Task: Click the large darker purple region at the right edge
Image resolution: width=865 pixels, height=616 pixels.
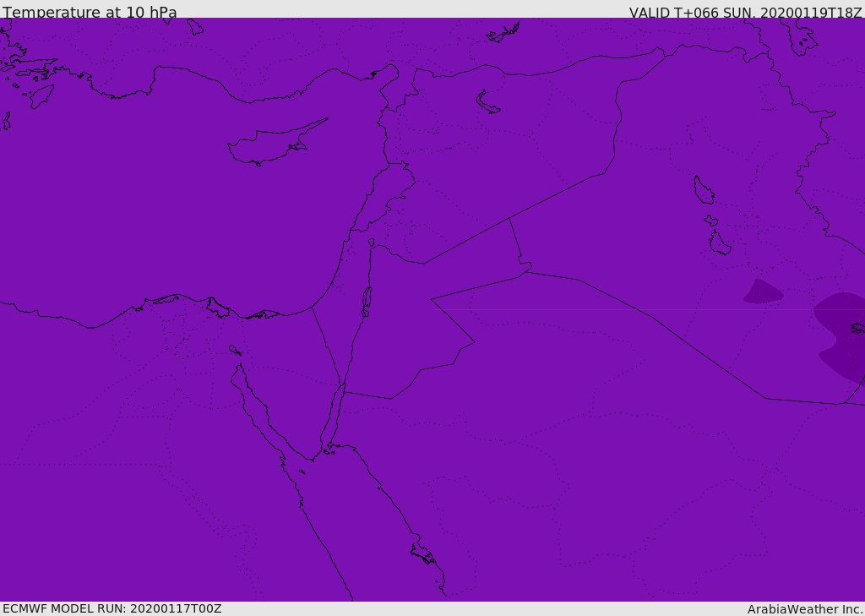Action: pyautogui.click(x=842, y=336)
